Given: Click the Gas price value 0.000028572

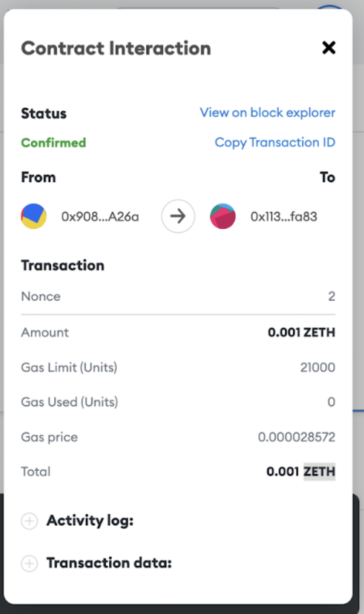Looking at the screenshot, I should pos(296,437).
